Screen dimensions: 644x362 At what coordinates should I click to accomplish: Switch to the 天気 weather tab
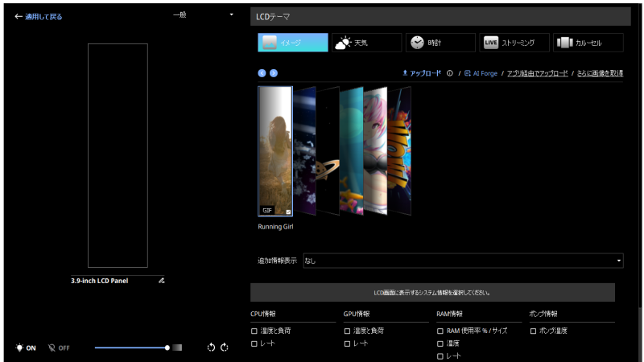click(366, 43)
